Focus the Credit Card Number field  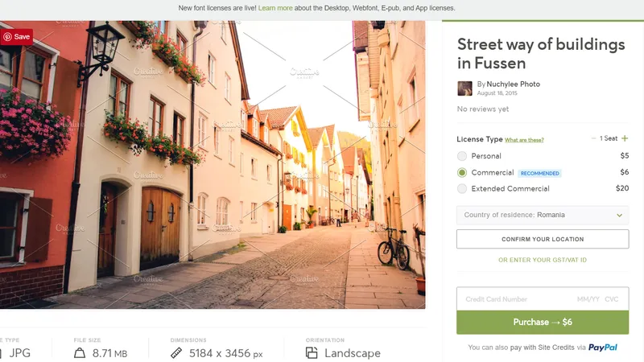(x=496, y=299)
